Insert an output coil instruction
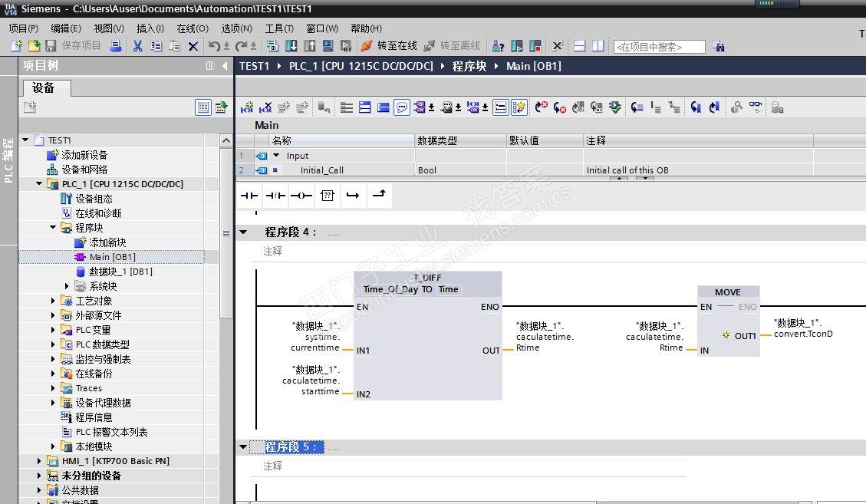Image resolution: width=866 pixels, height=504 pixels. click(301, 195)
